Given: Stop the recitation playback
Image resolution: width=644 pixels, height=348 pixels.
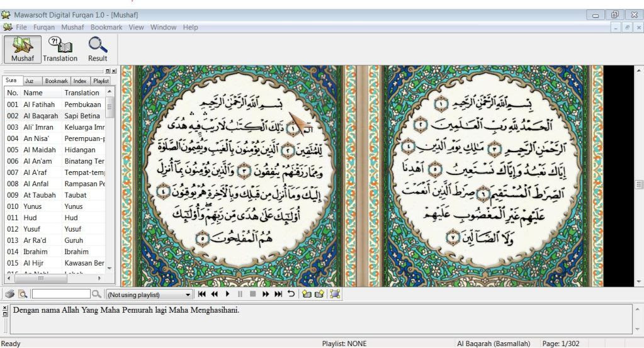Looking at the screenshot, I should [253, 294].
